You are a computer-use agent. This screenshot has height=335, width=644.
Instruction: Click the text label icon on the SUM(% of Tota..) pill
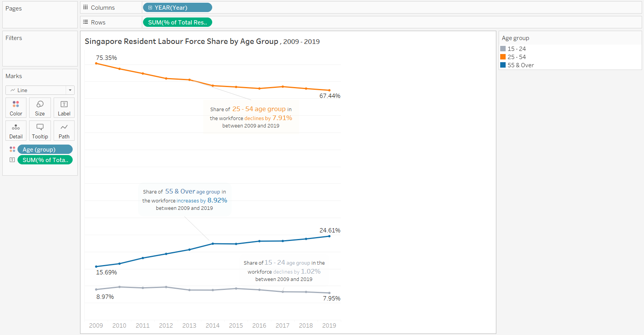click(12, 160)
